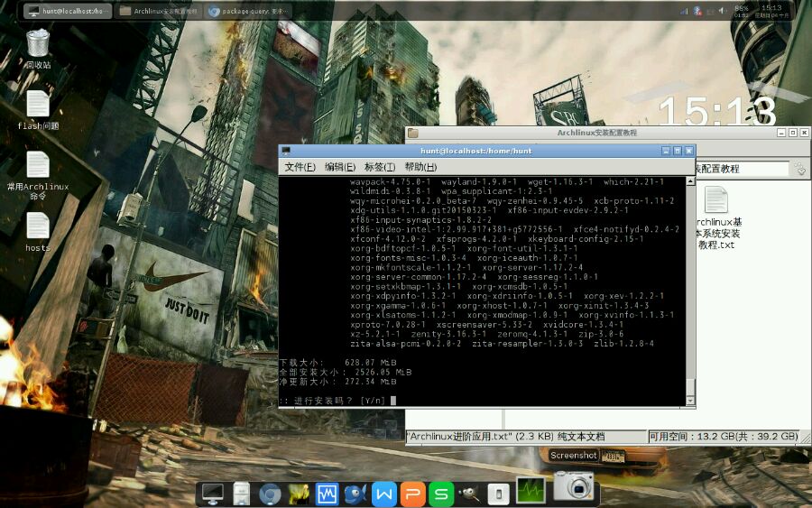Image resolution: width=812 pixels, height=508 pixels.
Task: Click the terminal scrollbar up arrow
Action: (690, 181)
